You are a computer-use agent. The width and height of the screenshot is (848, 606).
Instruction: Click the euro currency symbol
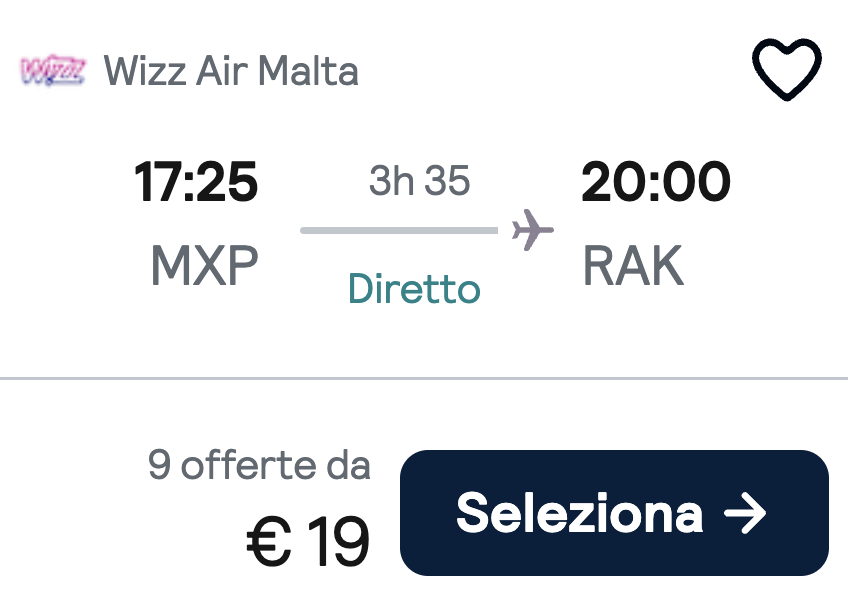(x=268, y=541)
